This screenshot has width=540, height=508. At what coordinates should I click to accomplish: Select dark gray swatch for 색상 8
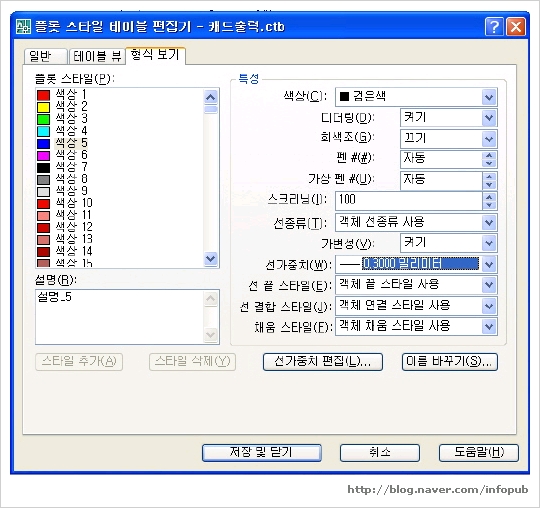[x=43, y=180]
